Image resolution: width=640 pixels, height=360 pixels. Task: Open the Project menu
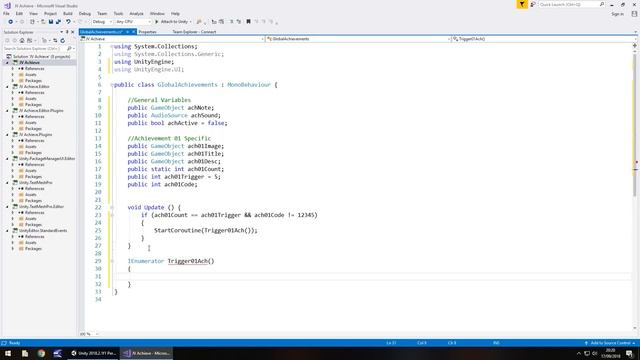(51, 13)
